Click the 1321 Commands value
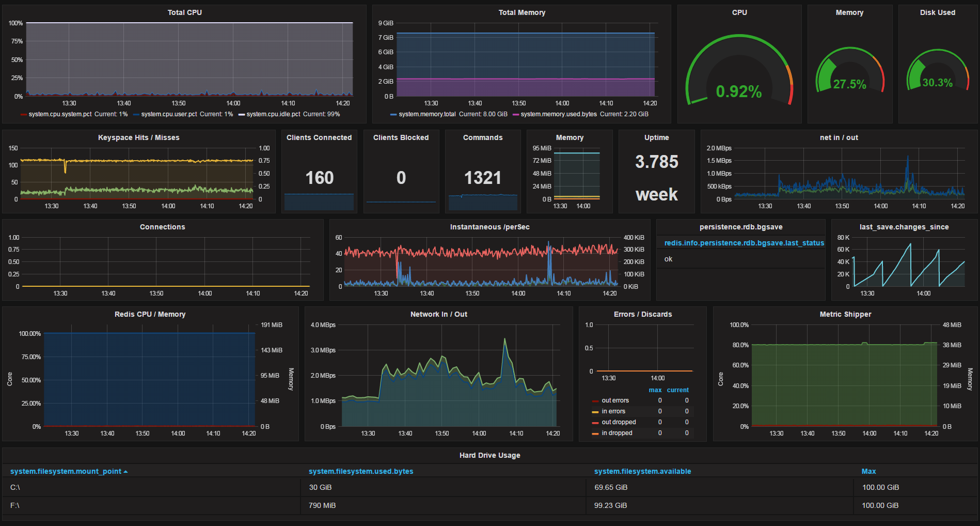This screenshot has height=526, width=980. [x=482, y=178]
